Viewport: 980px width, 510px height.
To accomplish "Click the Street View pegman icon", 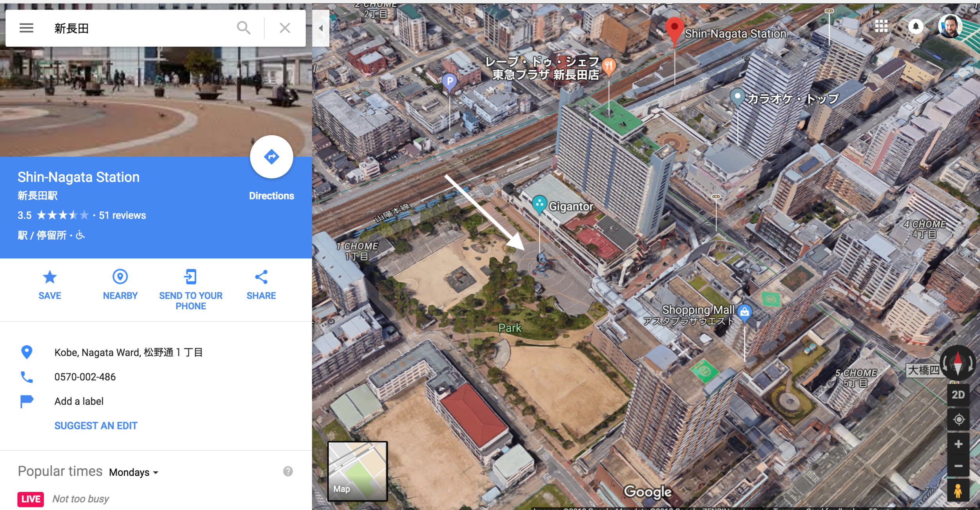I will click(x=958, y=490).
